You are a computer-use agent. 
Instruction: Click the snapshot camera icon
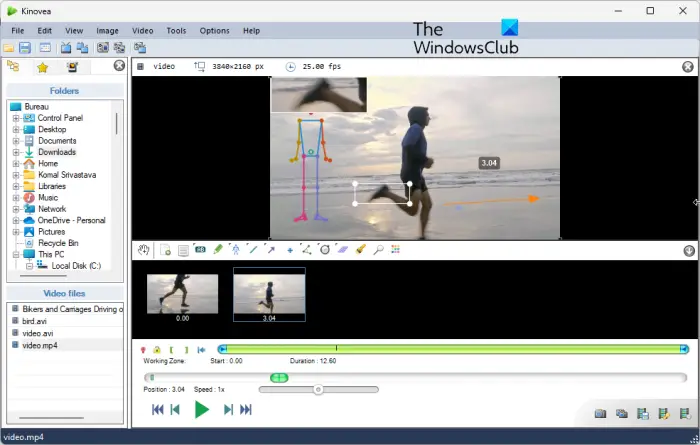pos(600,414)
